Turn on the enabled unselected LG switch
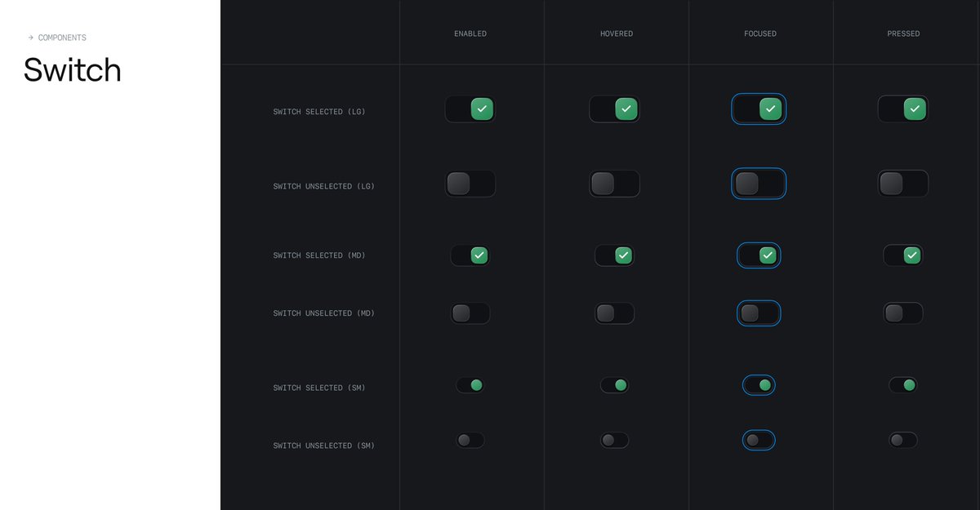This screenshot has width=980, height=510. coord(470,184)
